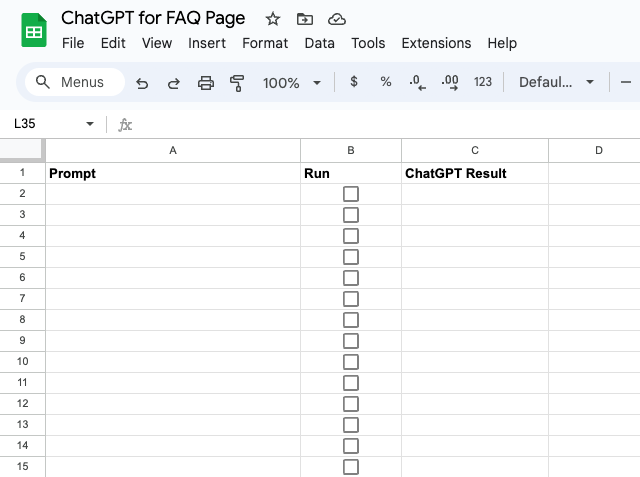This screenshot has width=640, height=477.
Task: Open the Tools menu
Action: pos(368,43)
